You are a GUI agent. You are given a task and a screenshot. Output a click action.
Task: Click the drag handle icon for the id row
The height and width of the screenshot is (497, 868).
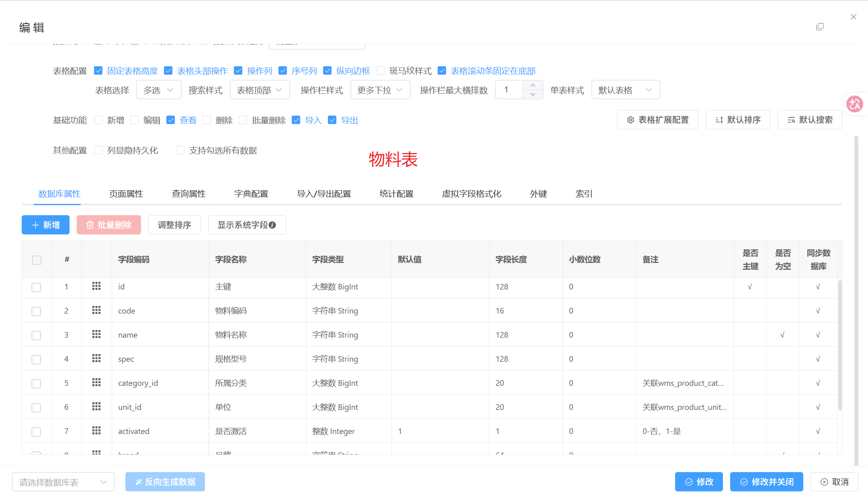click(96, 286)
